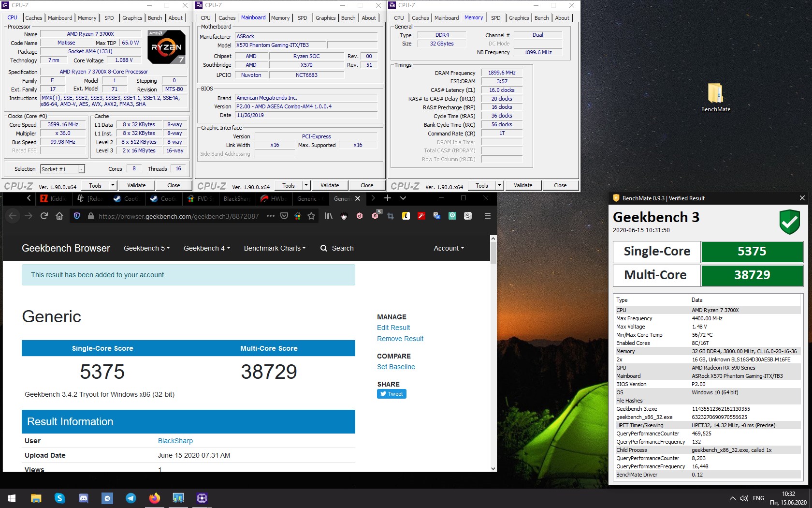
Task: Open Firefox hamburger menu
Action: pyautogui.click(x=487, y=216)
